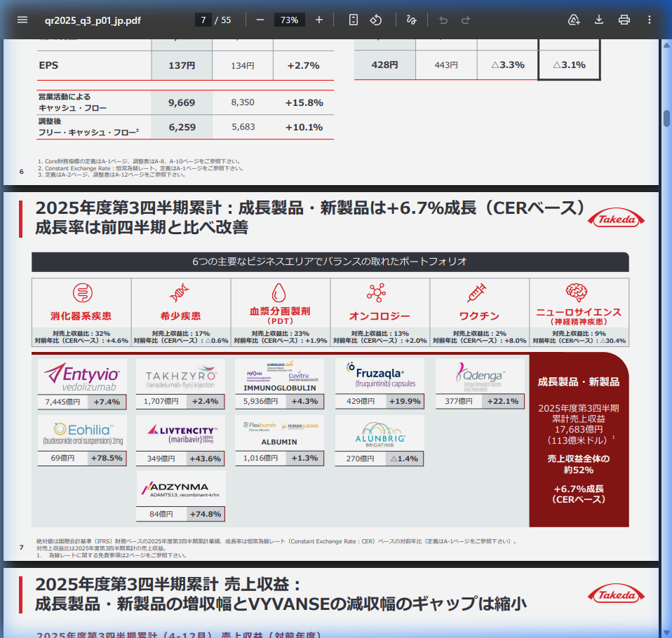Click the rare disease DNA icon

180,293
